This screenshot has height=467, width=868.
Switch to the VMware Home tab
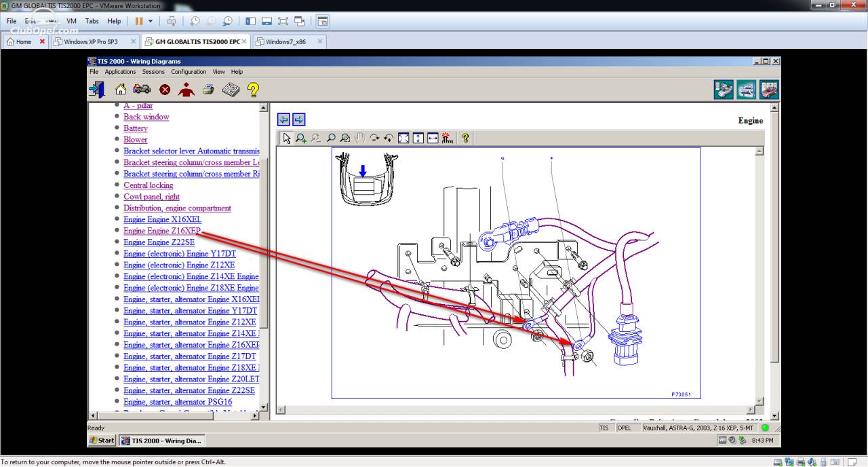(24, 41)
